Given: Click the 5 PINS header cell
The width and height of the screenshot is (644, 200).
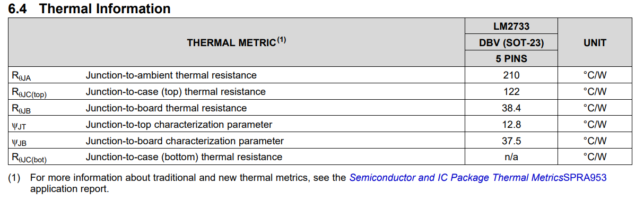Looking at the screenshot, I should [511, 59].
